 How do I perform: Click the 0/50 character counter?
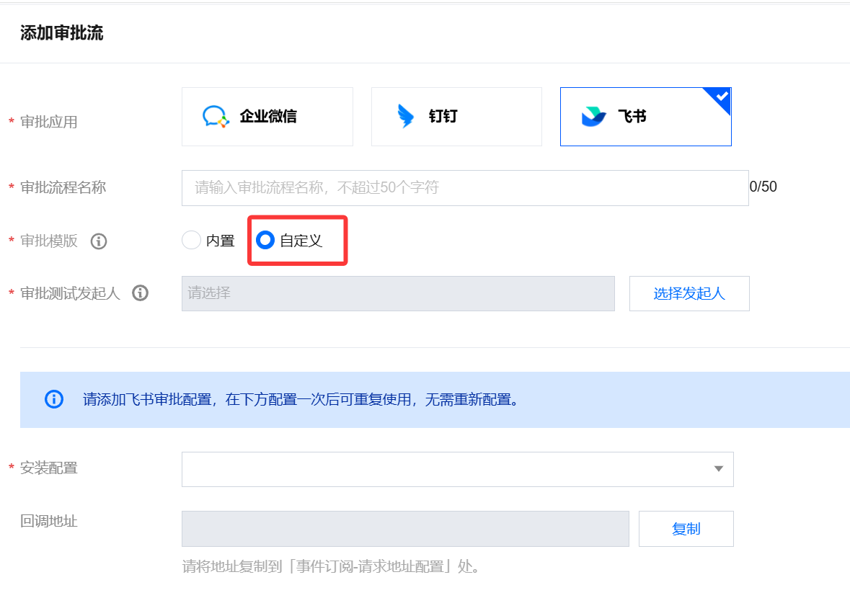pos(763,187)
